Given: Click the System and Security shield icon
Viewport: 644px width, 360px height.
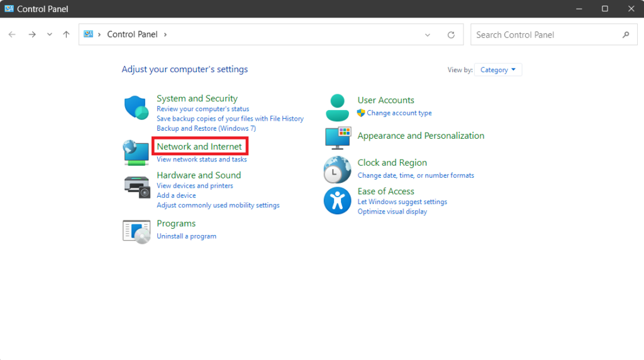Looking at the screenshot, I should click(x=136, y=107).
